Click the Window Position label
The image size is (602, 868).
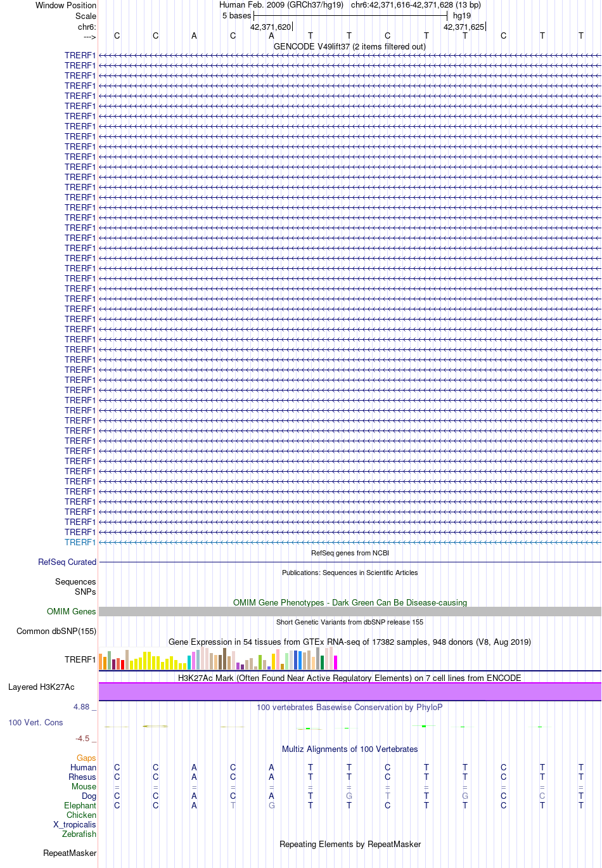pos(66,5)
